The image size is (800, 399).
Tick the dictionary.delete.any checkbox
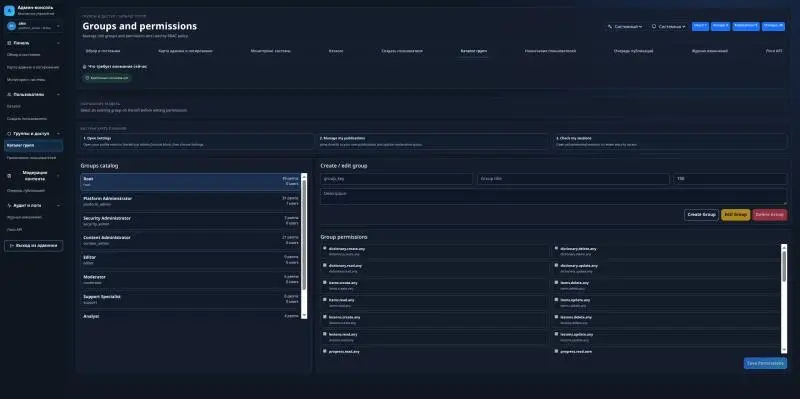click(x=556, y=248)
